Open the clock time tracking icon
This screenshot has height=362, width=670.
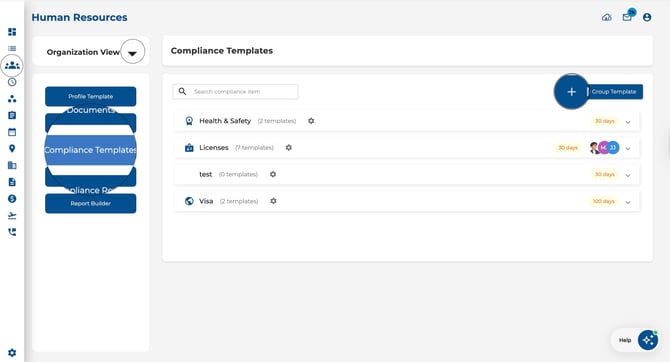[12, 82]
